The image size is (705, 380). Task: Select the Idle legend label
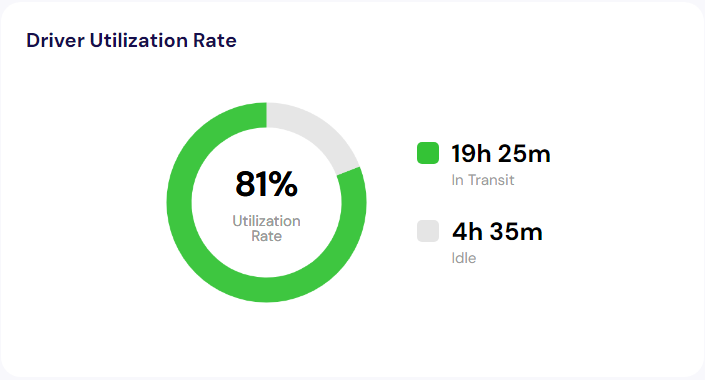464,258
